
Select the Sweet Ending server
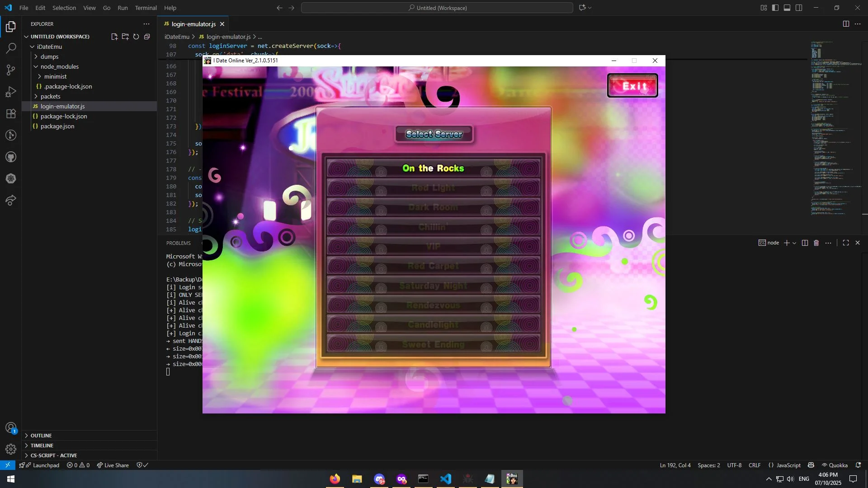click(x=433, y=344)
